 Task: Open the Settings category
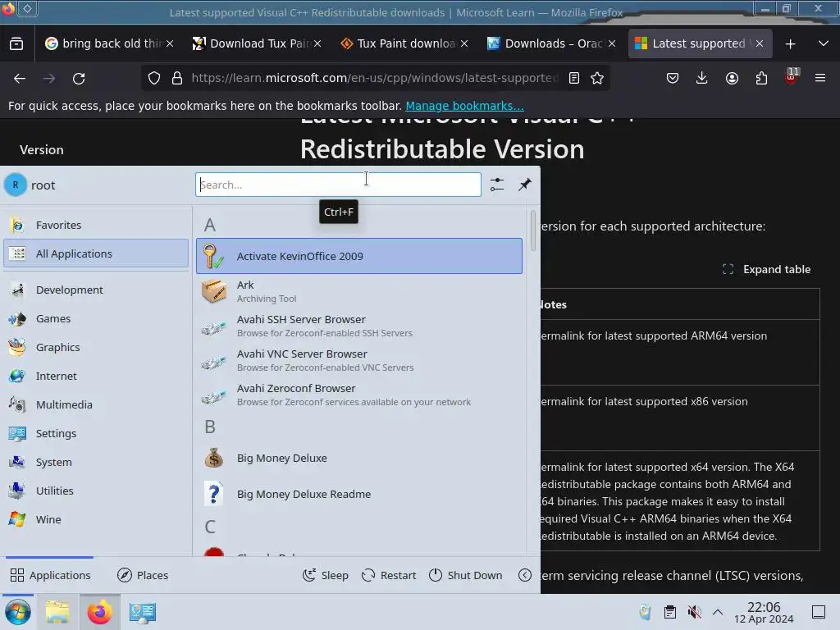click(x=96, y=433)
